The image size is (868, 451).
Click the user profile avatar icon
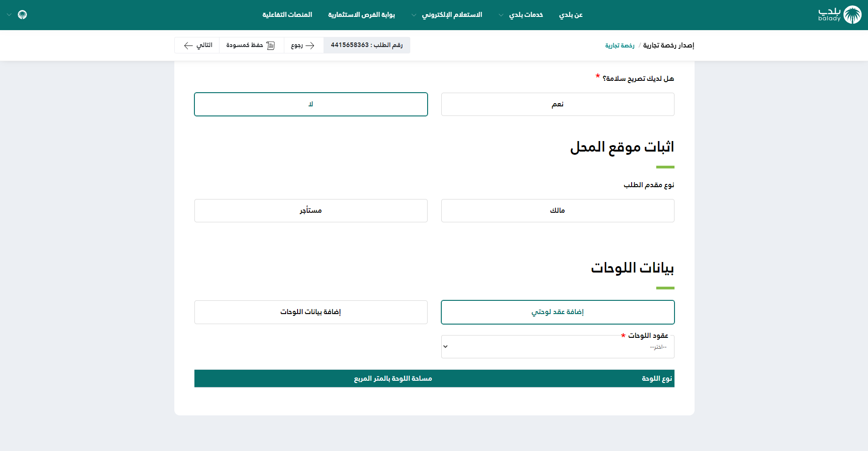[x=22, y=15]
